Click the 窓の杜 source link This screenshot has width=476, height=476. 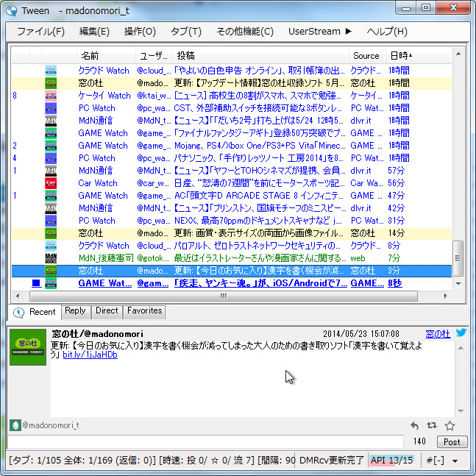[x=438, y=334]
